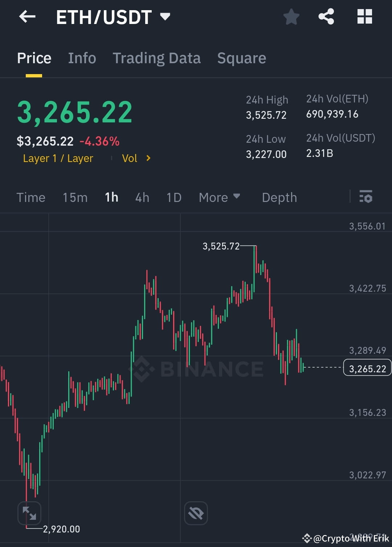Image resolution: width=392 pixels, height=547 pixels.
Task: Click the 3,525.72 high price marker
Action: 220,246
